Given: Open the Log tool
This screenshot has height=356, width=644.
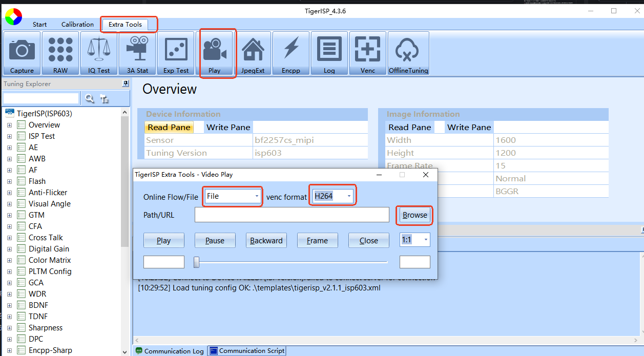Looking at the screenshot, I should pyautogui.click(x=329, y=53).
